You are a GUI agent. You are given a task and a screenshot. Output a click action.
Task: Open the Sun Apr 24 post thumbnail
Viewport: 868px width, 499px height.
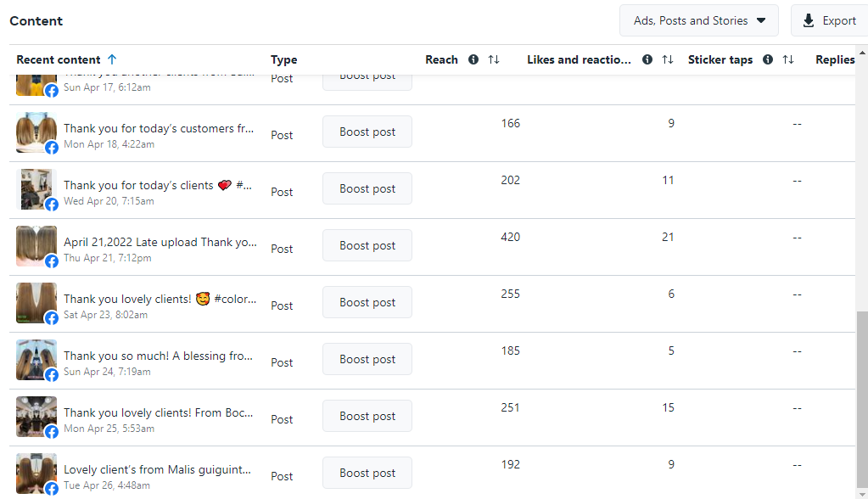36,359
